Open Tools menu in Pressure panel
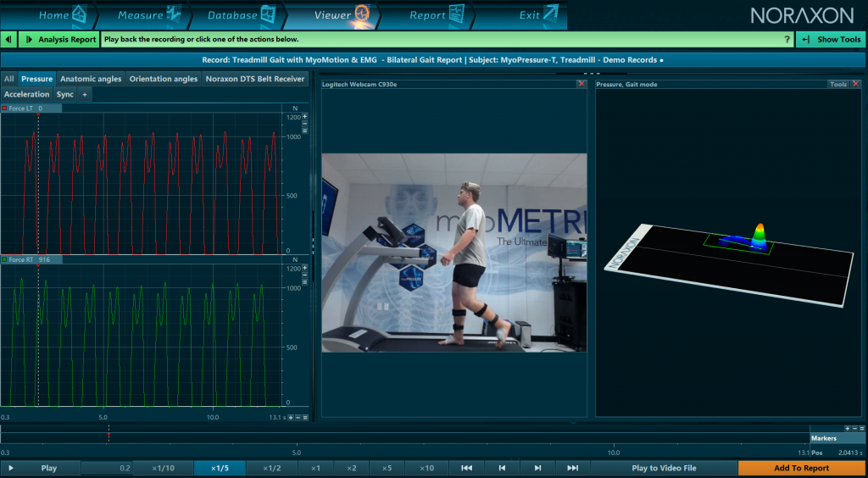868x478 pixels. click(838, 84)
